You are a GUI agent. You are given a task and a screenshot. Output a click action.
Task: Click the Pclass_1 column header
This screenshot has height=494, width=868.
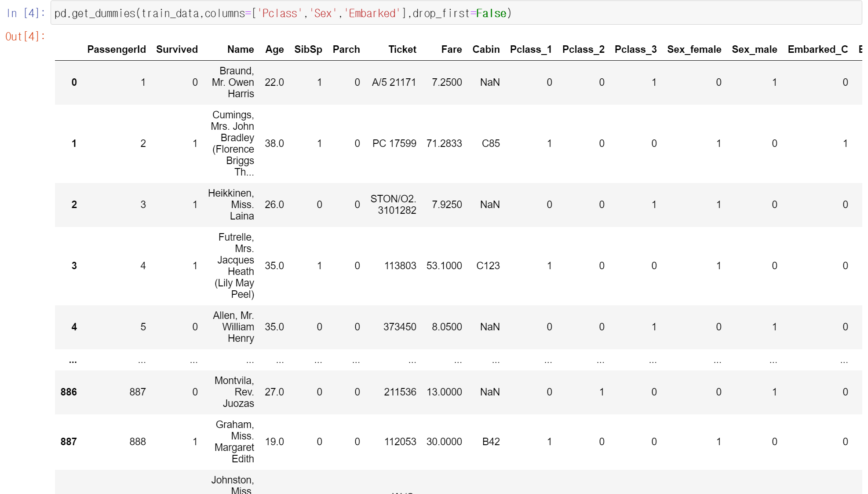pyautogui.click(x=530, y=49)
